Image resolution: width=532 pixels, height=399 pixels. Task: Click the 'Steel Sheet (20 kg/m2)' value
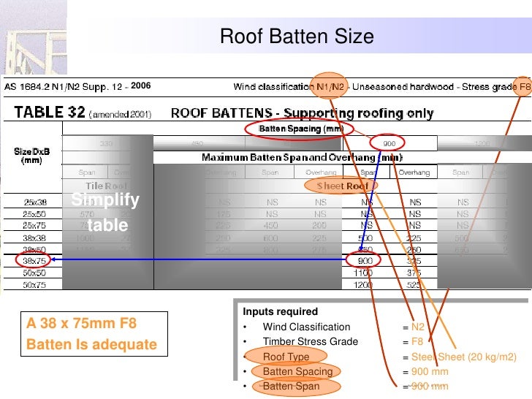coord(464,357)
